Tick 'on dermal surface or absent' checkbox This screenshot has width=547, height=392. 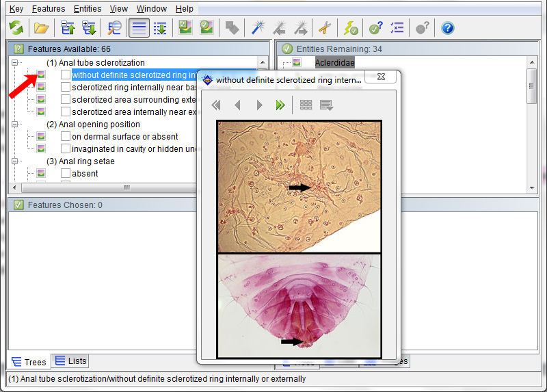coord(66,137)
